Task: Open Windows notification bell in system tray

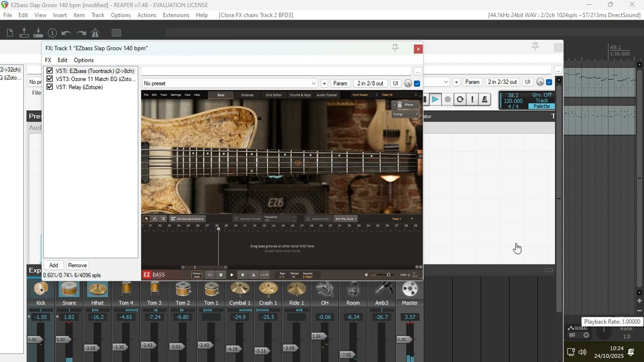Action: 631,352
